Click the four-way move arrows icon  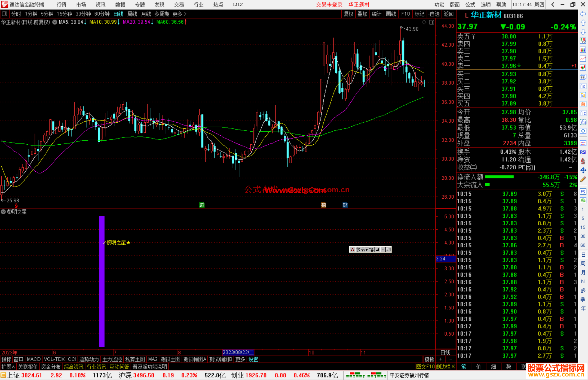click(x=583, y=170)
